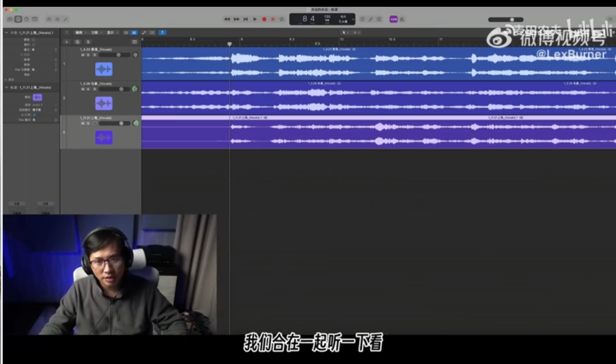Open the LCD display mode dropdown arrow
The image size is (616, 364).
[x=353, y=19]
